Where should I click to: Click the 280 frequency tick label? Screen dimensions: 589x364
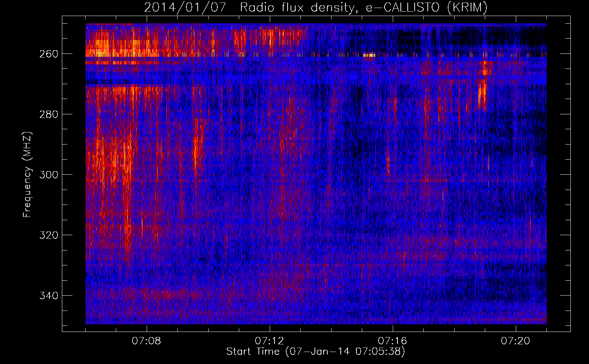pos(48,114)
